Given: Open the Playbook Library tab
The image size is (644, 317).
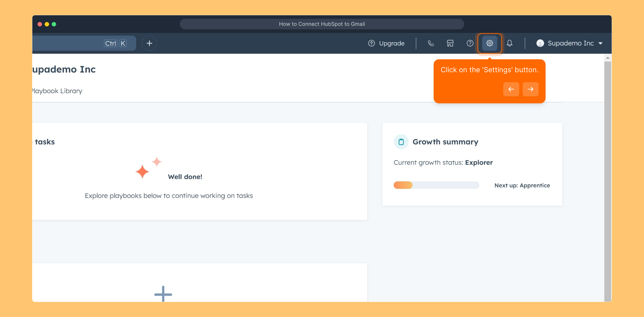Looking at the screenshot, I should pyautogui.click(x=57, y=91).
